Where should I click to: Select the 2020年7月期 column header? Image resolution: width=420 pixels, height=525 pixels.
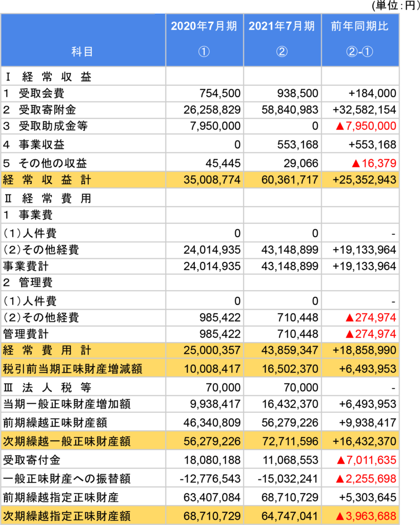click(x=204, y=26)
